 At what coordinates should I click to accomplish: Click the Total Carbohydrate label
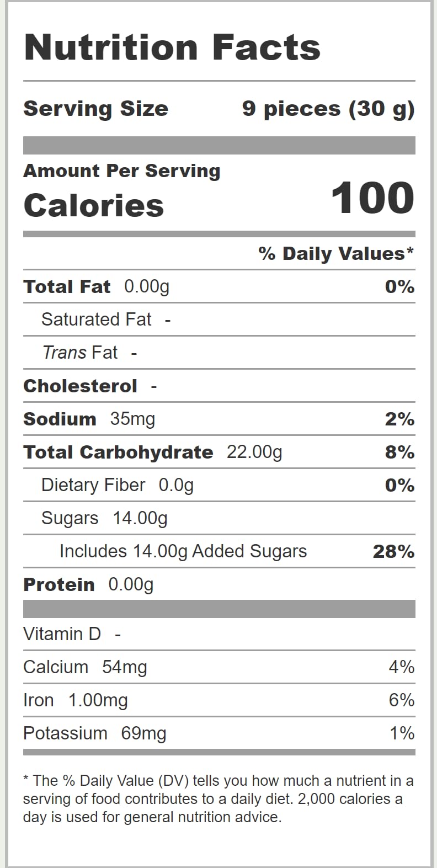pos(118,452)
